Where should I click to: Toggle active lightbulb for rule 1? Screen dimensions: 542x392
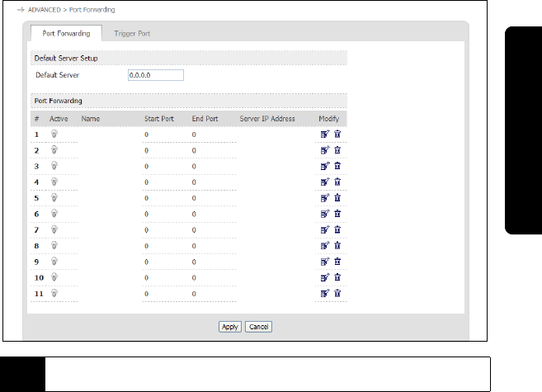tap(55, 134)
